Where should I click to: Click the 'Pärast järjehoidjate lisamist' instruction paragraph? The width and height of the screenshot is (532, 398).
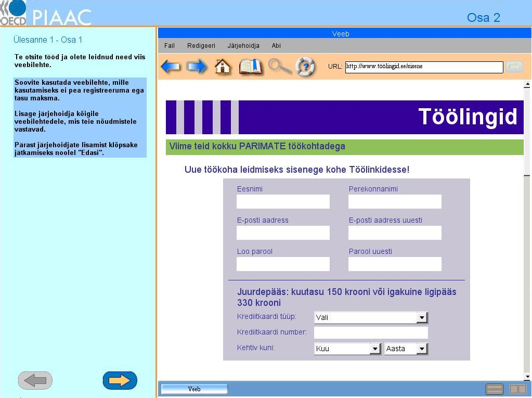coord(76,149)
